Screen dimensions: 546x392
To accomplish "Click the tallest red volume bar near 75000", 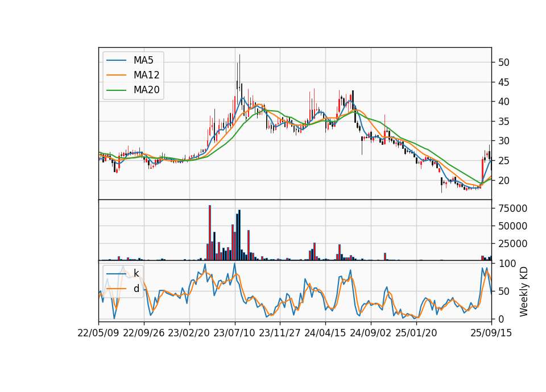I will [210, 233].
